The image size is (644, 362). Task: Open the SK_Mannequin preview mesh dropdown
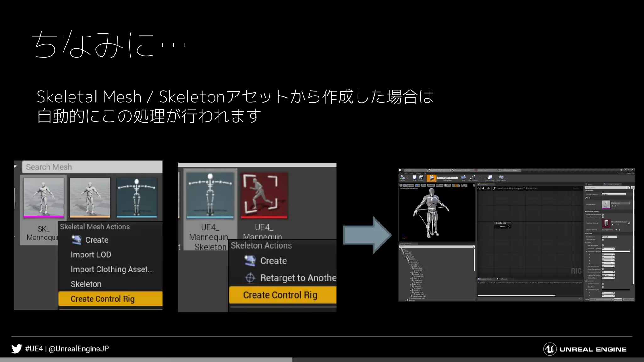click(621, 203)
